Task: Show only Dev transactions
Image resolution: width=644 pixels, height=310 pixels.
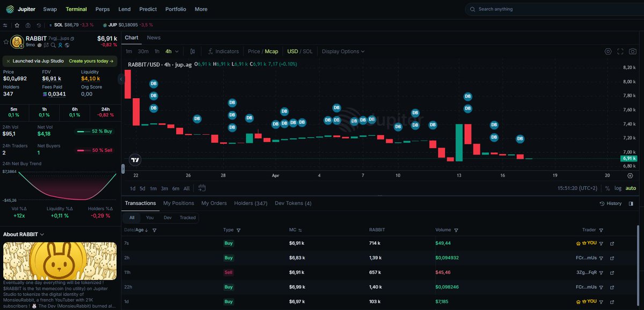Action: (x=167, y=218)
